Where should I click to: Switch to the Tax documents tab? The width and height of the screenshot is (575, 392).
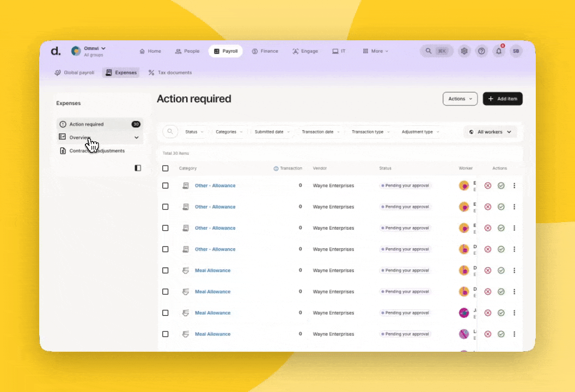[x=170, y=72]
